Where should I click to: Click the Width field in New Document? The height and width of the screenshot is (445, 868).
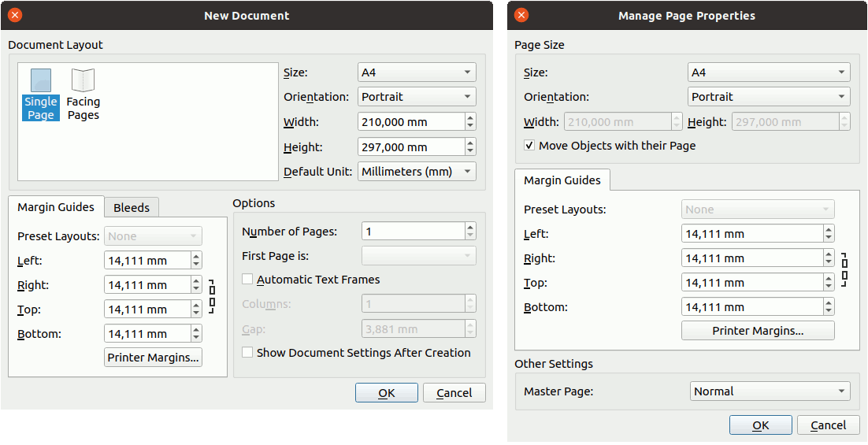pyautogui.click(x=410, y=122)
